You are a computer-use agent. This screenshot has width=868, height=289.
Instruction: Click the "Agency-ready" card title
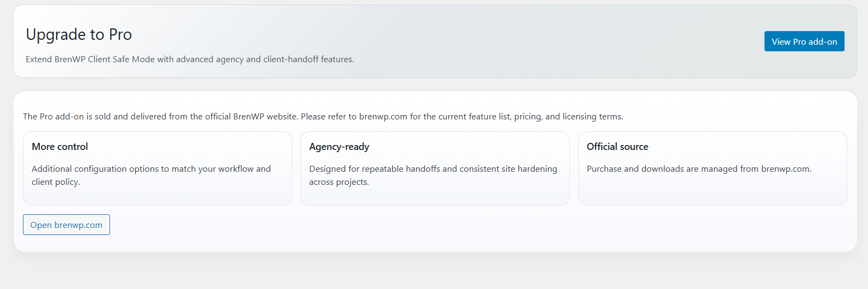coord(339,147)
